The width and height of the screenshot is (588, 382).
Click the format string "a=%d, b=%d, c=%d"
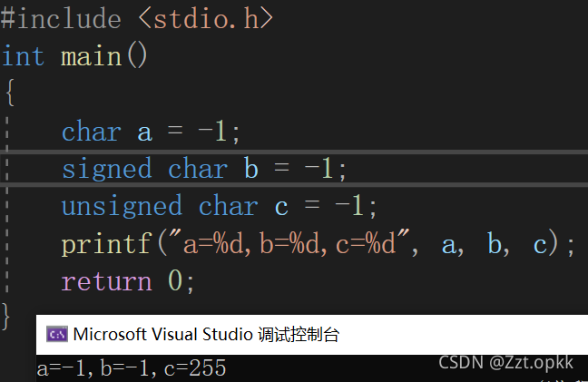pyautogui.click(x=289, y=243)
